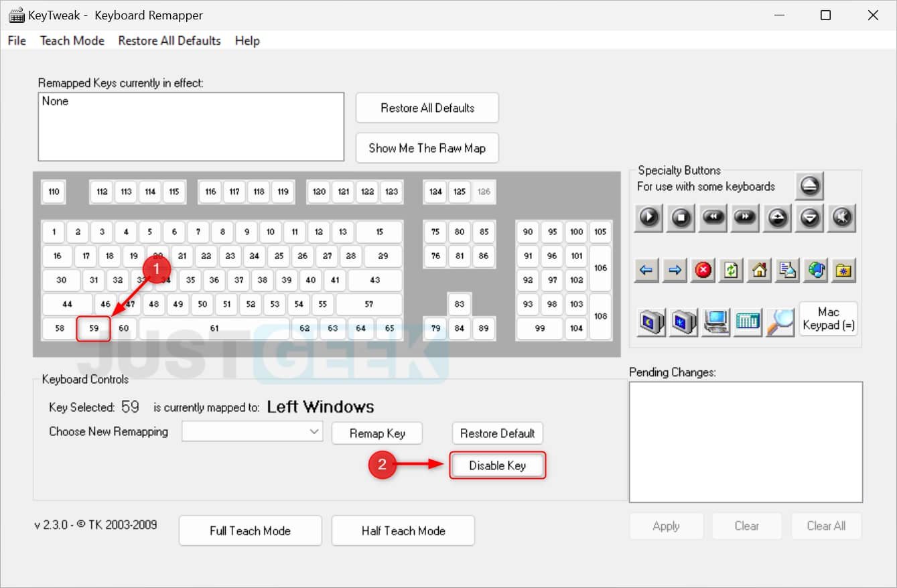Click the Sleep monitor with moon icon

point(650,321)
